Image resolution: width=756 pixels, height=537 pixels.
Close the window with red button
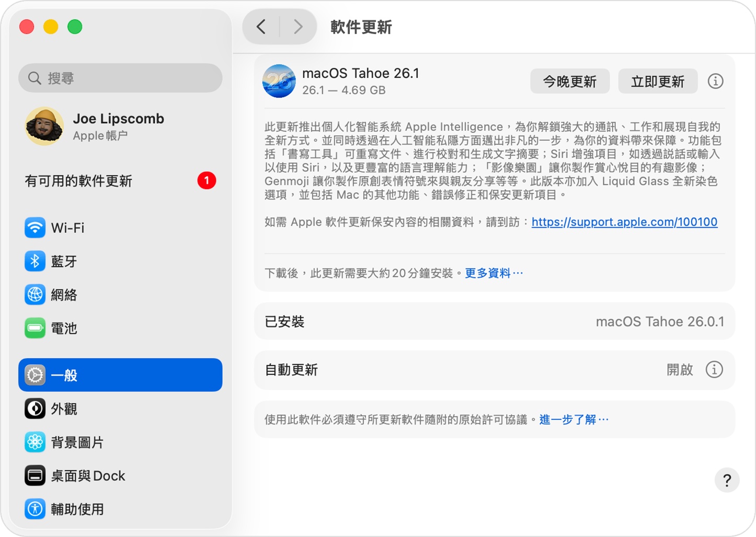coord(27,26)
